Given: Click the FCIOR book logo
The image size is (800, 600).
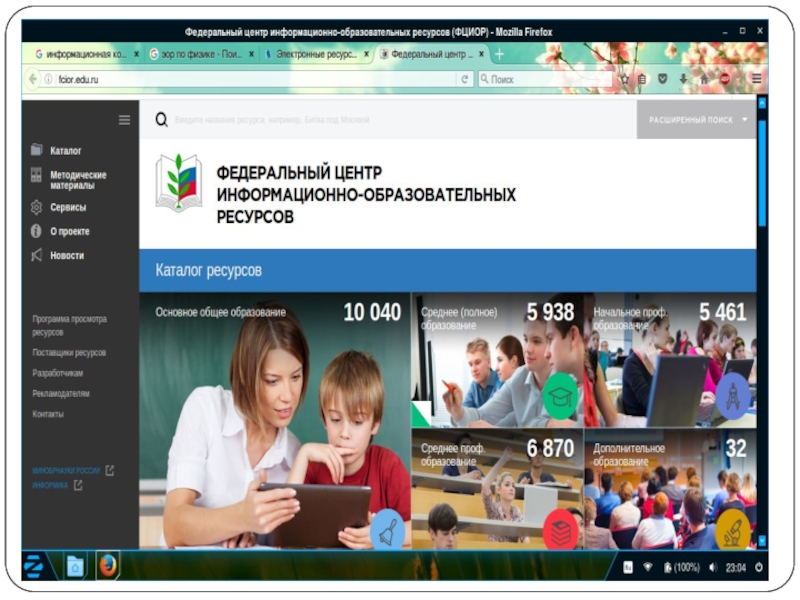Looking at the screenshot, I should click(179, 183).
